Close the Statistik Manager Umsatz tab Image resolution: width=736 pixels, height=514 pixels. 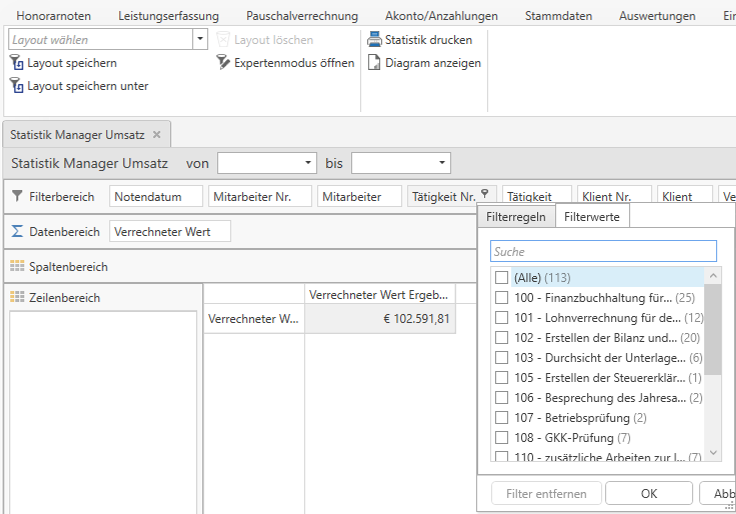pos(157,134)
